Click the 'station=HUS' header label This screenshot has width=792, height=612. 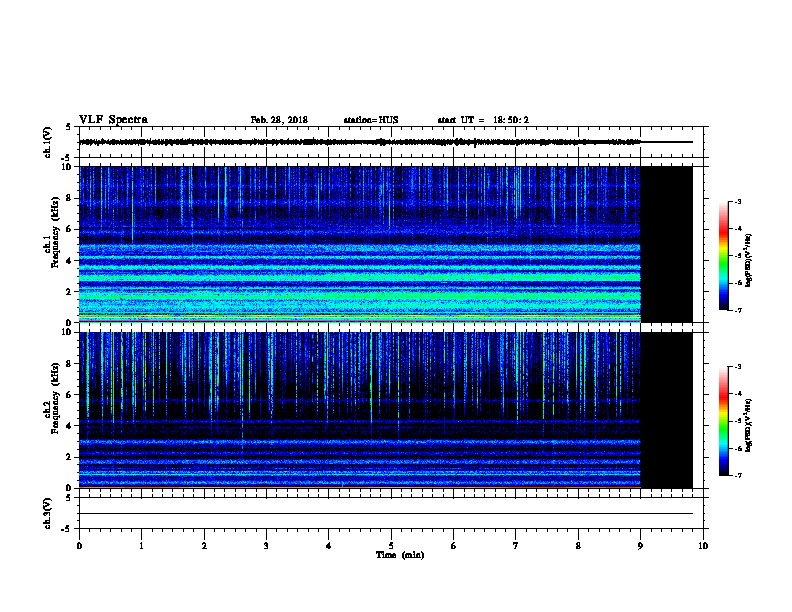(x=371, y=120)
